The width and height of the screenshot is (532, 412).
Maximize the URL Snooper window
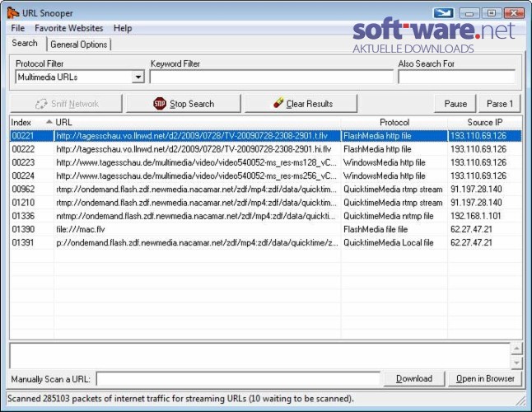(492, 13)
